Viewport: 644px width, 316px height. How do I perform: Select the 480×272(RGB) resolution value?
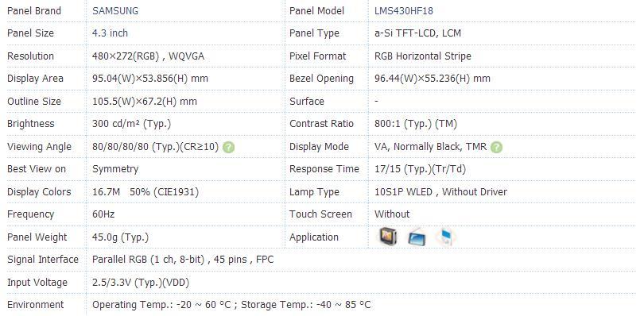(126, 56)
